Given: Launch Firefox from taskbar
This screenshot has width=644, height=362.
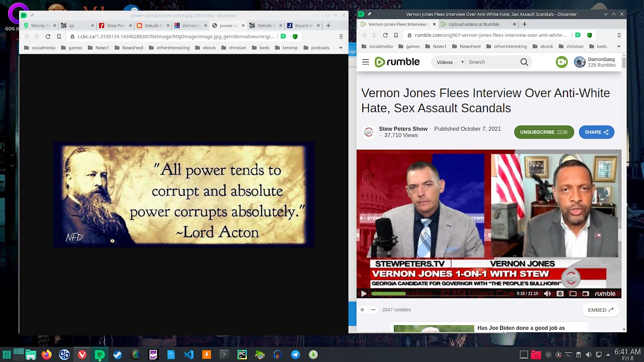Looking at the screenshot, I should point(46,354).
